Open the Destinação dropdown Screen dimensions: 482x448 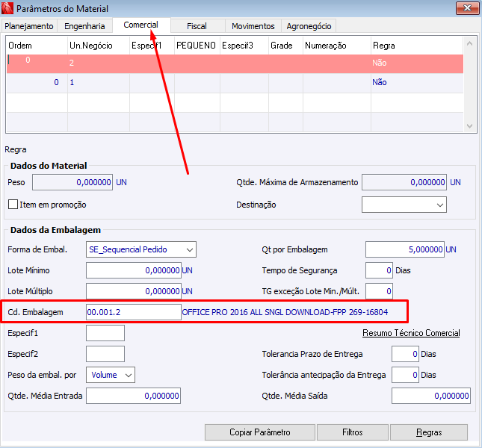tap(404, 205)
